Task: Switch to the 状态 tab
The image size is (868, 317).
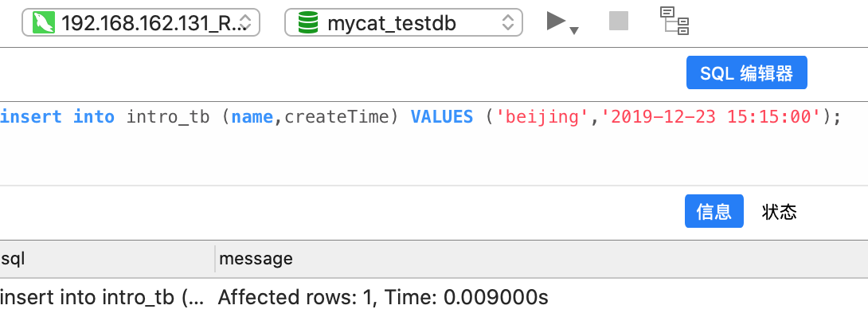Action: pyautogui.click(x=779, y=211)
